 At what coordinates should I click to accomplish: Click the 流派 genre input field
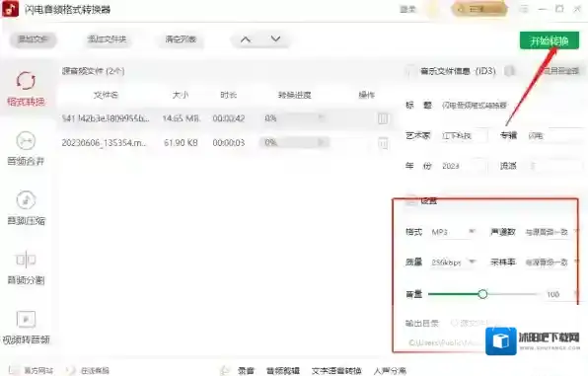point(554,166)
